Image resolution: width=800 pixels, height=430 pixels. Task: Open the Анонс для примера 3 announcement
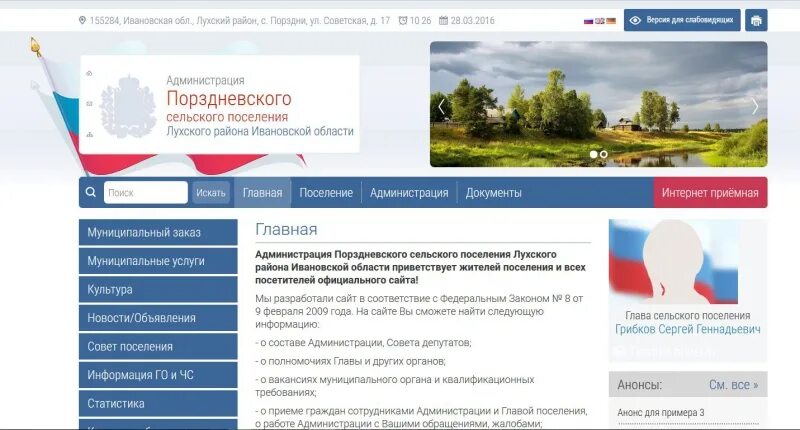tap(661, 412)
